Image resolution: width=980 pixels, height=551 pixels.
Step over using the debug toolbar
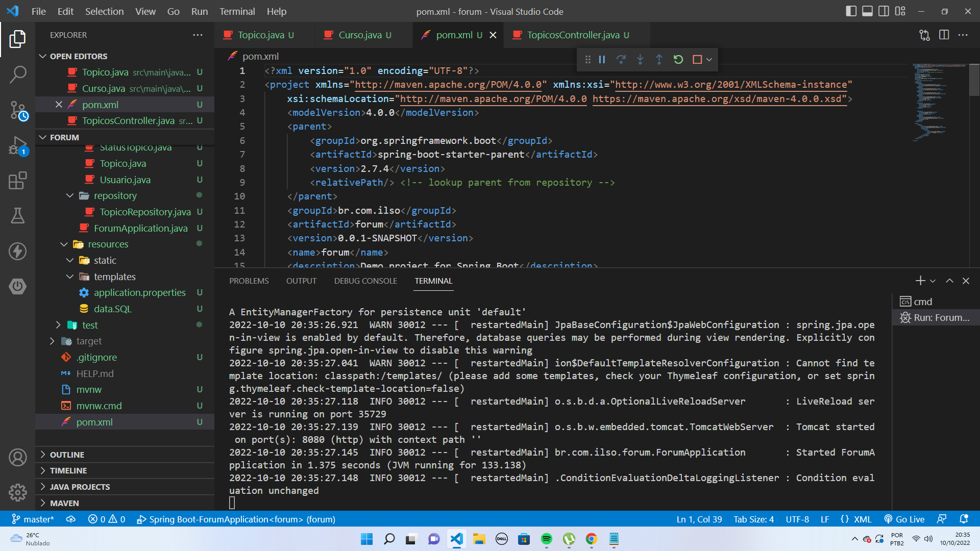(x=621, y=59)
